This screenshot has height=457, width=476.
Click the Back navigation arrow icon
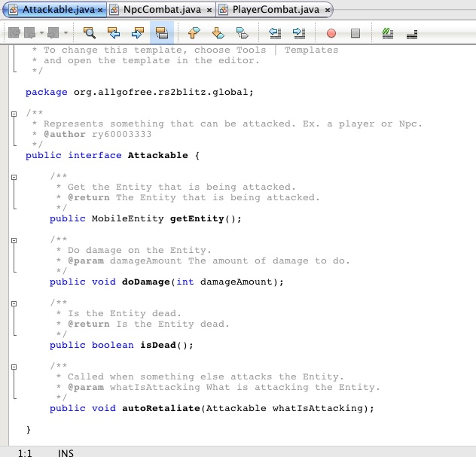(30, 32)
